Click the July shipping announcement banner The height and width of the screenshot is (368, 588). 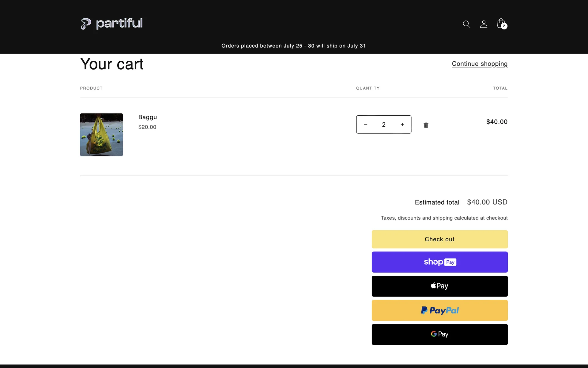tap(293, 46)
